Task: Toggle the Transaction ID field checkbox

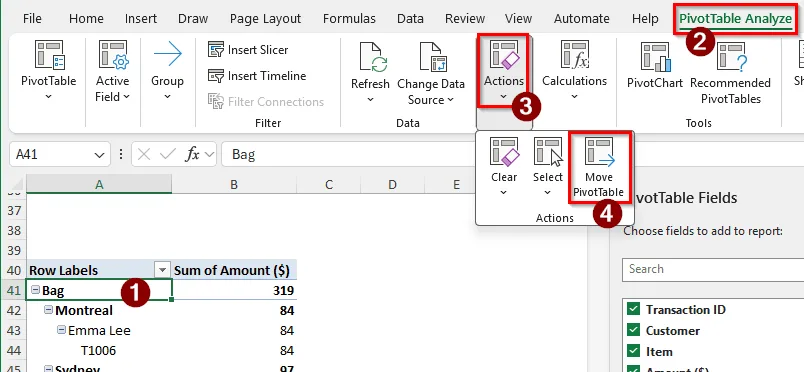Action: click(633, 309)
